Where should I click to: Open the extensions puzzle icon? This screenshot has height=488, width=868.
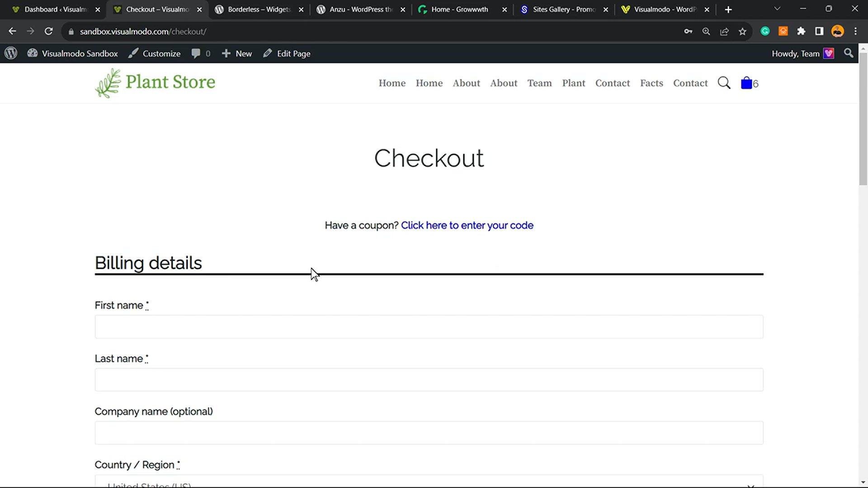tap(801, 31)
